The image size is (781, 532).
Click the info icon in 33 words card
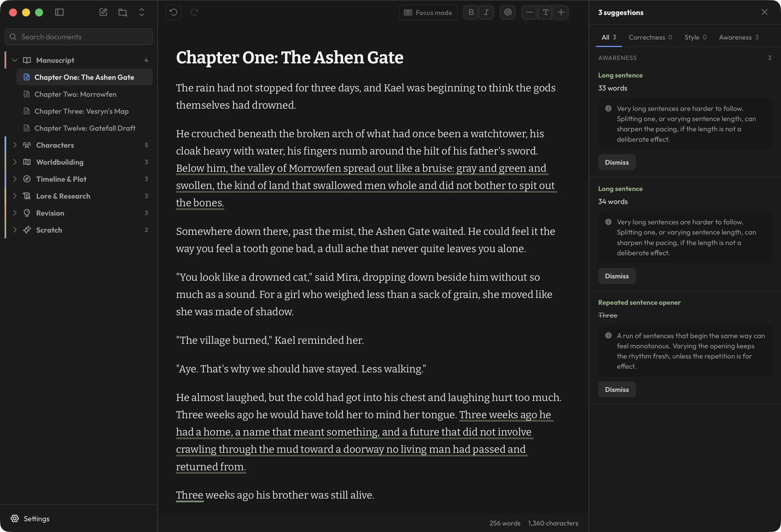[x=608, y=109]
